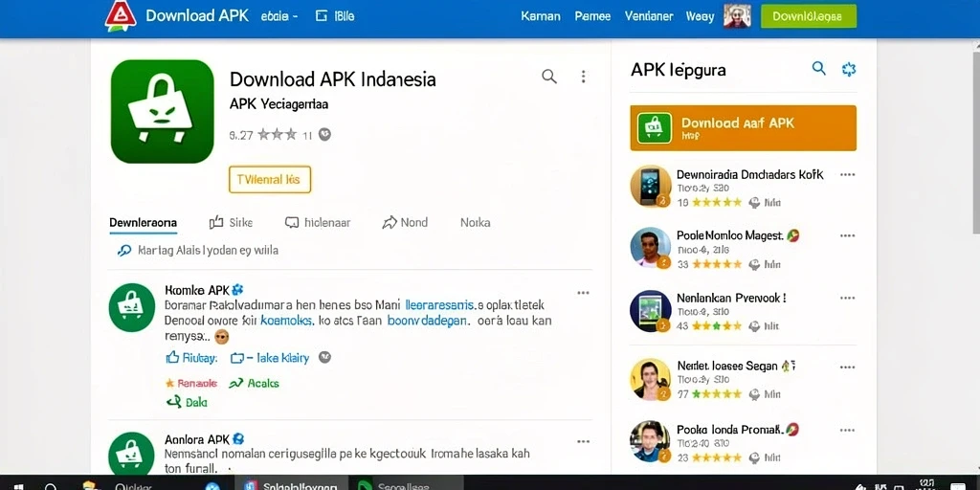Click the orange 'Download Aaif APK' banner
This screenshot has height=490, width=980.
coord(743,128)
